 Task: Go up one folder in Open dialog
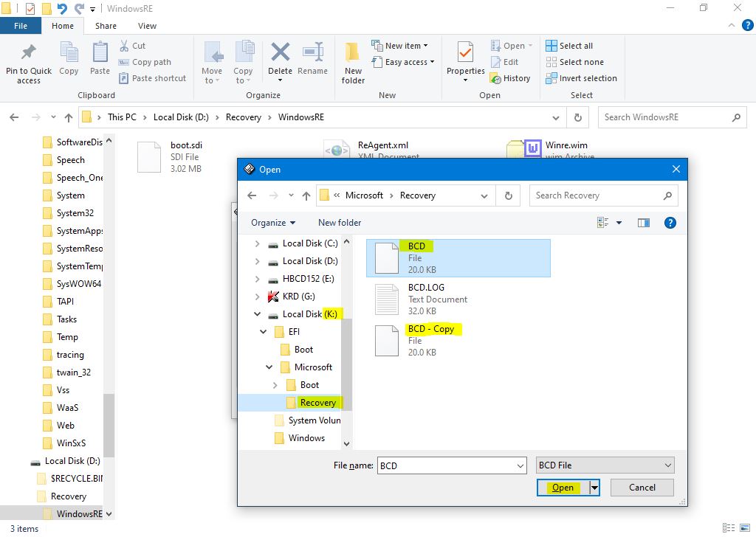click(x=306, y=195)
